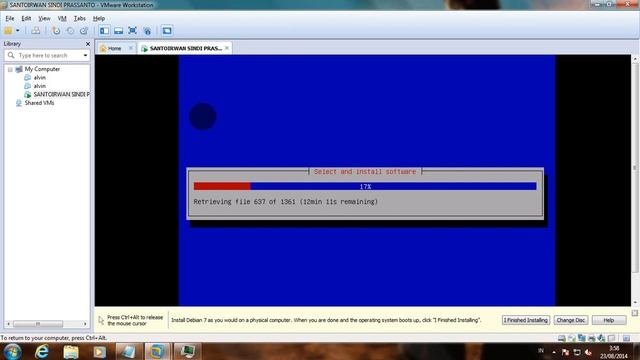Send Ctrl+Alt+Del via toolbar icon
The height and width of the screenshot is (360, 640).
tap(36, 31)
